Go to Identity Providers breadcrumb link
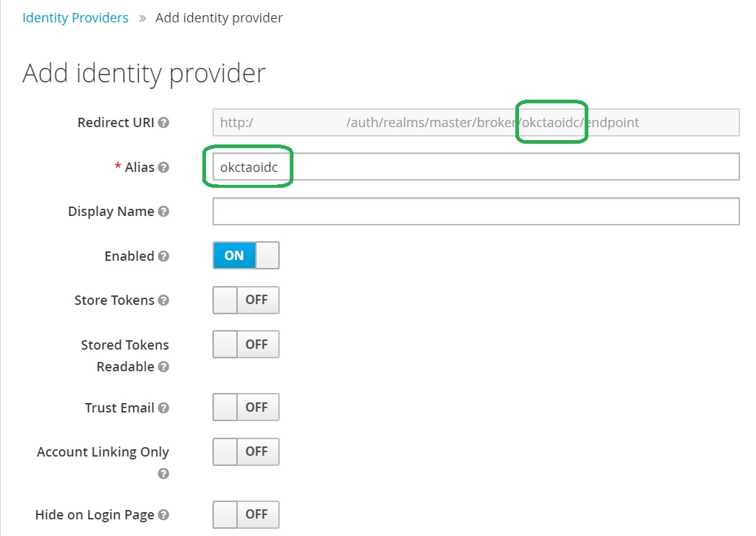756x536 pixels. pyautogui.click(x=75, y=18)
